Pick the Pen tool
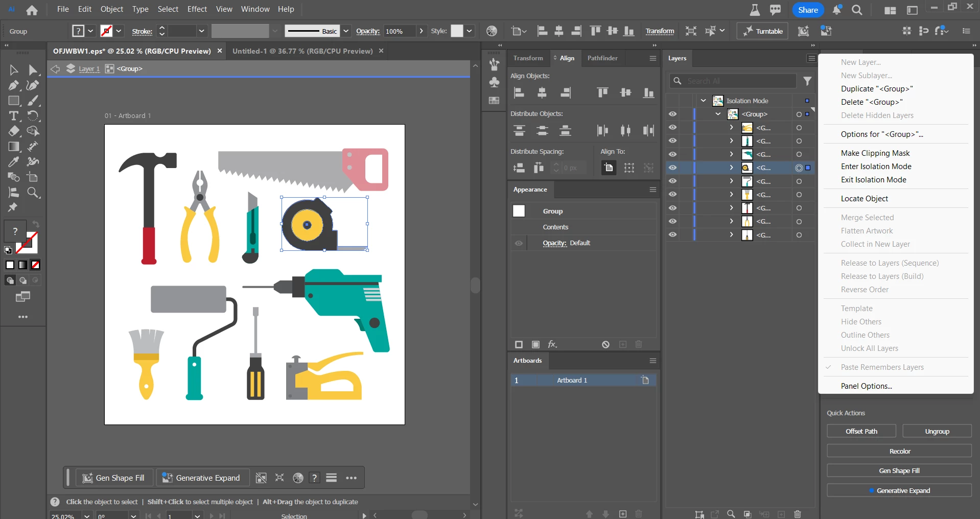Viewport: 980px width, 519px height. (x=13, y=85)
